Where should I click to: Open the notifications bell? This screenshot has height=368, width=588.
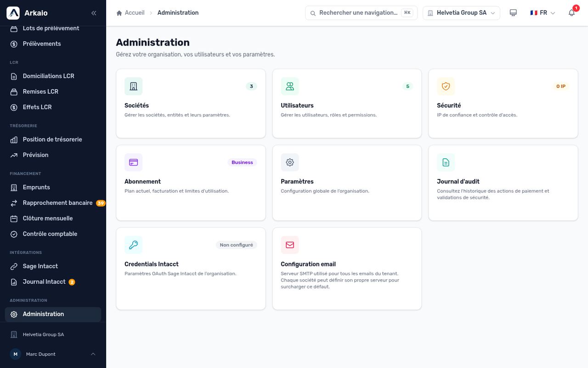[x=571, y=13]
